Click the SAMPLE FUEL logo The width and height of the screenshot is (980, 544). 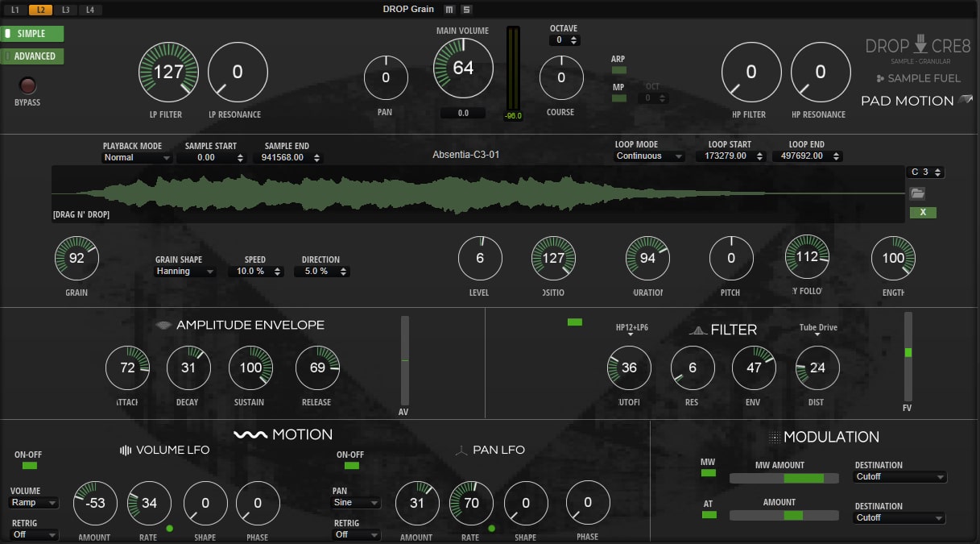[917, 78]
